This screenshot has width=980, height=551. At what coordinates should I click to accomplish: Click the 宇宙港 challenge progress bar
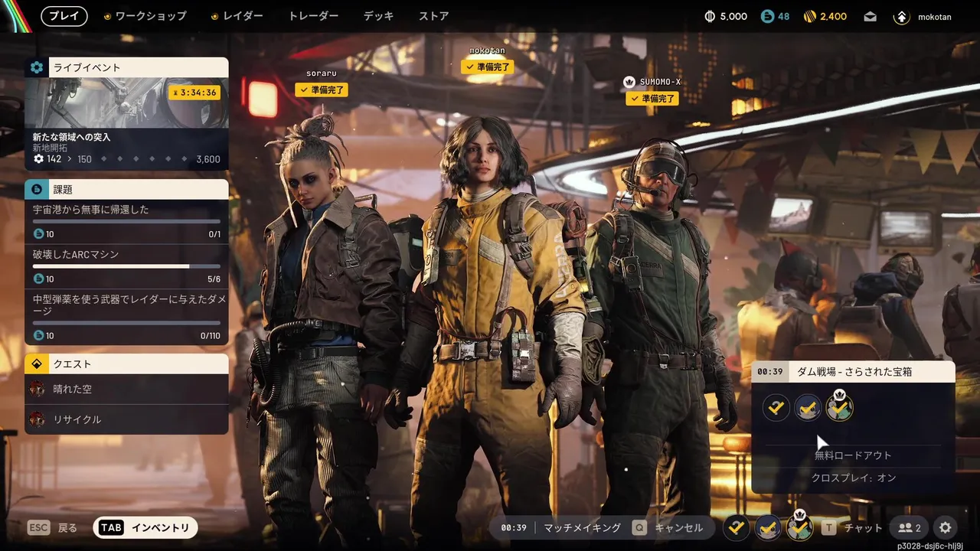pos(126,221)
